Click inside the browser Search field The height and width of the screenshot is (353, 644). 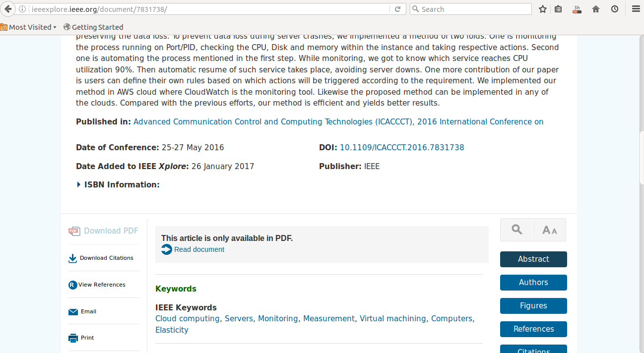coord(470,8)
